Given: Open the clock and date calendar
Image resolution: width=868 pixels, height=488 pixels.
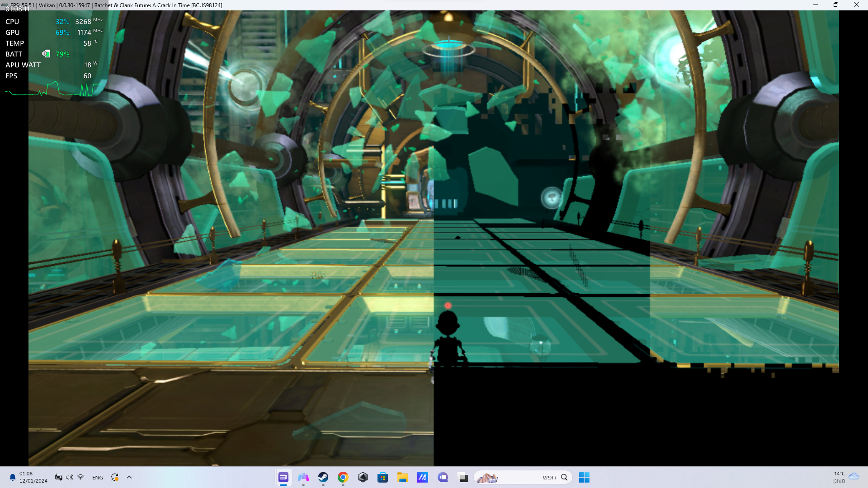Looking at the screenshot, I should click(x=33, y=477).
